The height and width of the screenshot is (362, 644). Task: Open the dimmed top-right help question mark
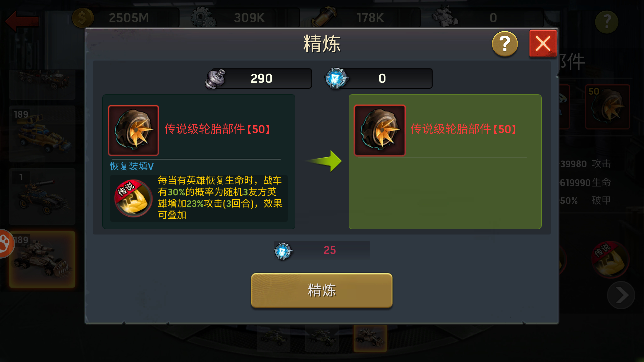click(x=607, y=22)
